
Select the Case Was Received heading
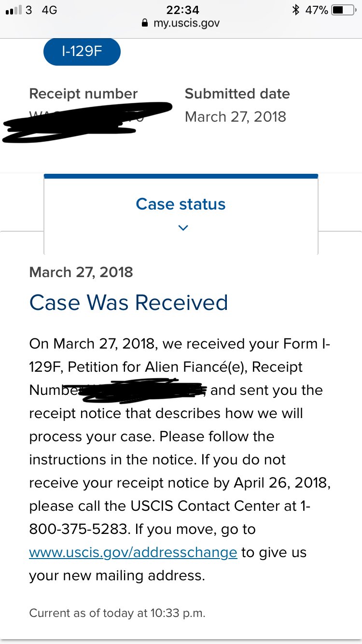[128, 303]
